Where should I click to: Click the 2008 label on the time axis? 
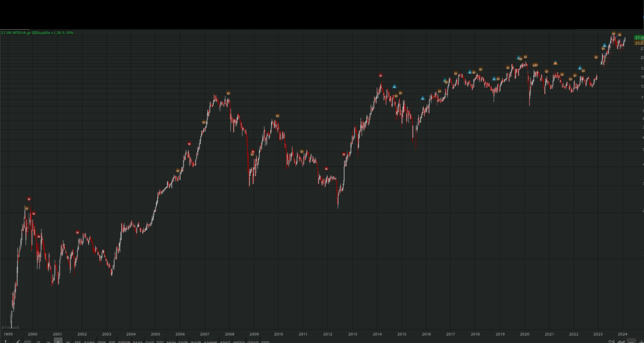(229, 335)
